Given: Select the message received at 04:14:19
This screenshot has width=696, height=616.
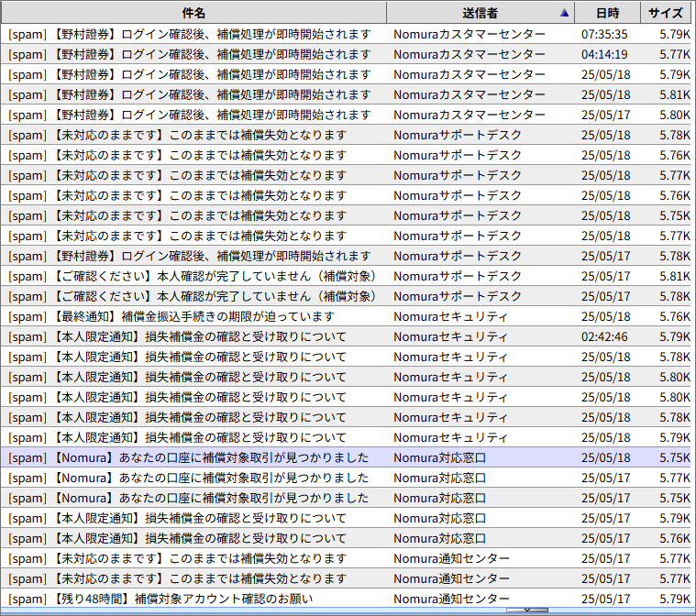Looking at the screenshot, I should [x=346, y=54].
